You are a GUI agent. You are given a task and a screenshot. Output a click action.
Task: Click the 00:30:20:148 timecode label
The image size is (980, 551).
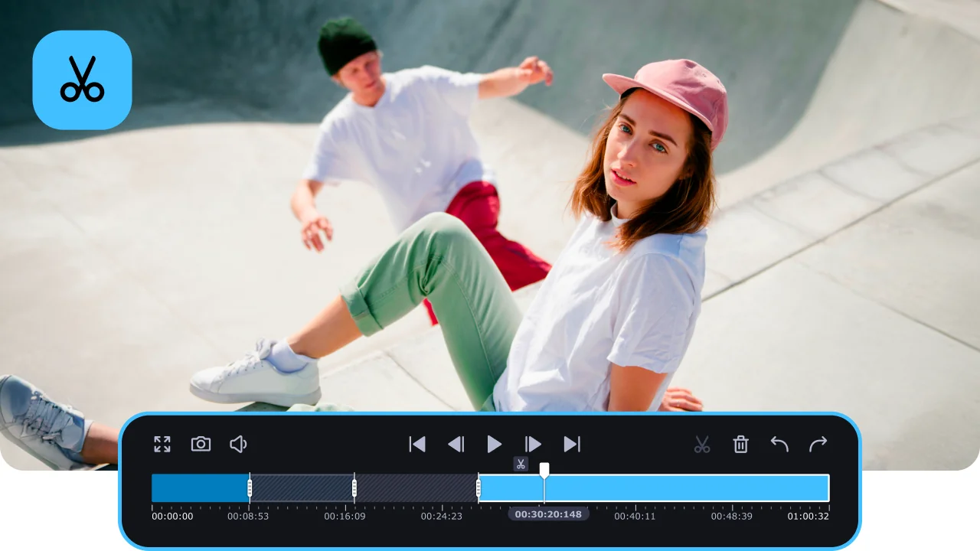click(548, 514)
